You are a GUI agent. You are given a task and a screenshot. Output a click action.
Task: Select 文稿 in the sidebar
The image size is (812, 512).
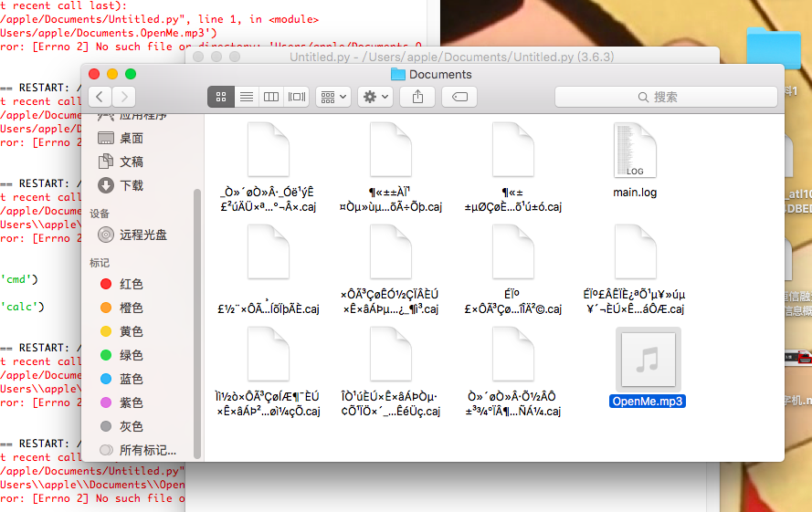pyautogui.click(x=132, y=162)
